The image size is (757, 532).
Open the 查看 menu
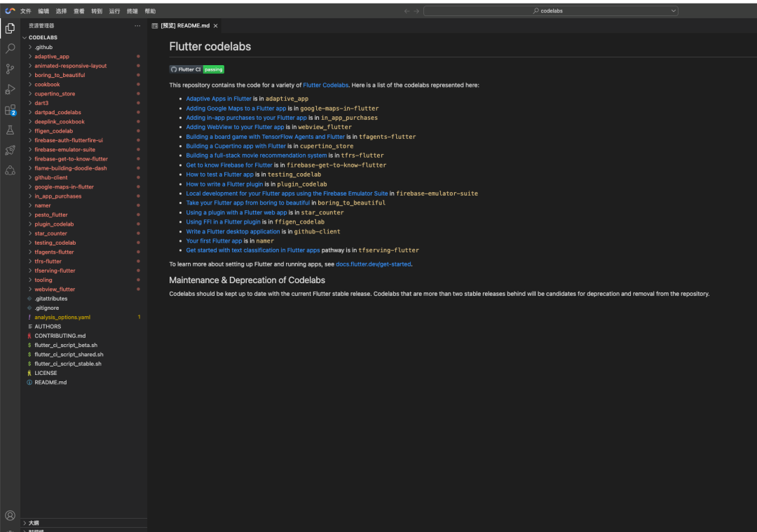tap(79, 11)
